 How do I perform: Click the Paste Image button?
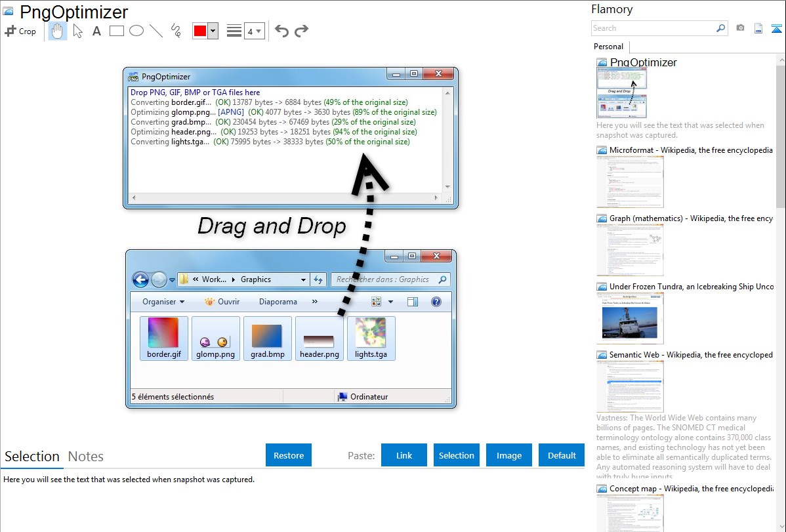click(x=509, y=455)
